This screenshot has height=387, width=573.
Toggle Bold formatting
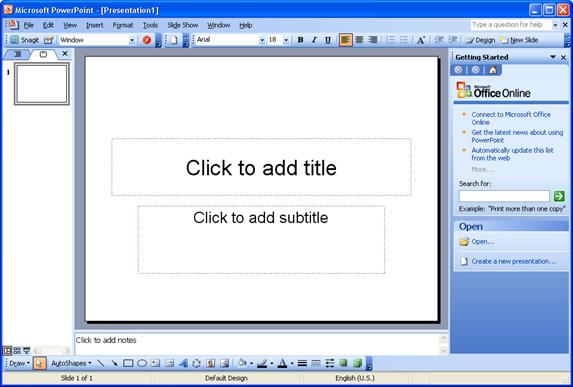tap(300, 40)
